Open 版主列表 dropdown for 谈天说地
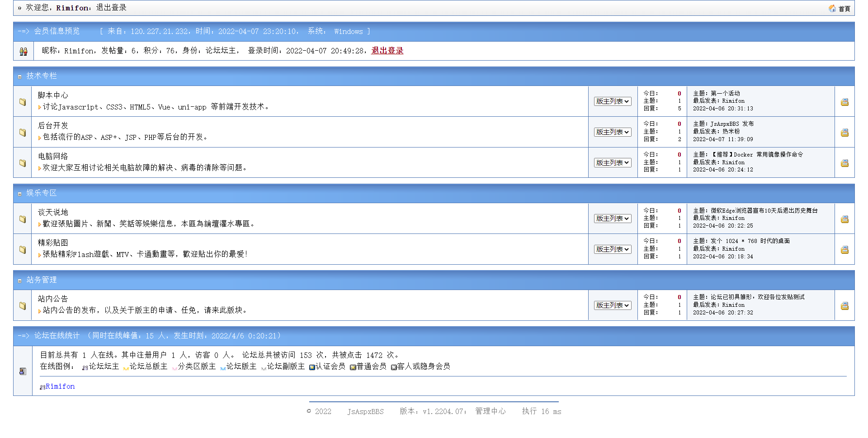The width and height of the screenshot is (868, 438). [x=613, y=219]
